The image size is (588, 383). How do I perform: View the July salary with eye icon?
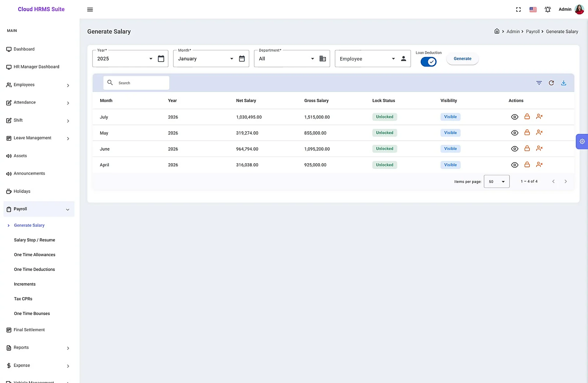click(514, 117)
